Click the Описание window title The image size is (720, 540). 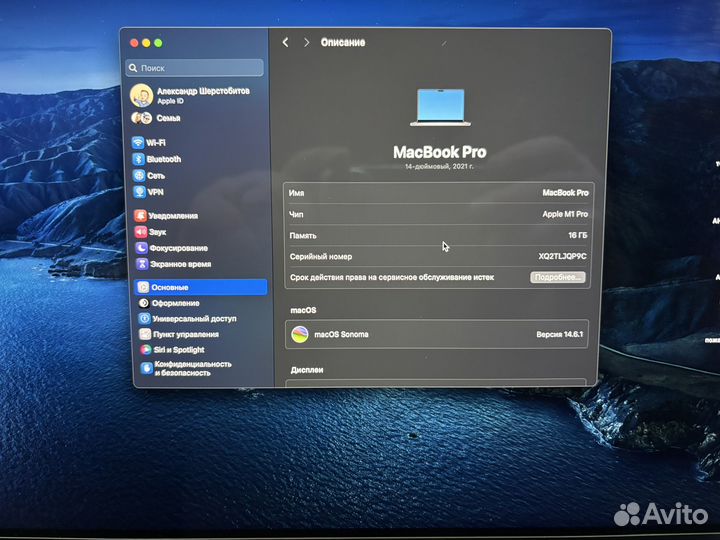343,42
